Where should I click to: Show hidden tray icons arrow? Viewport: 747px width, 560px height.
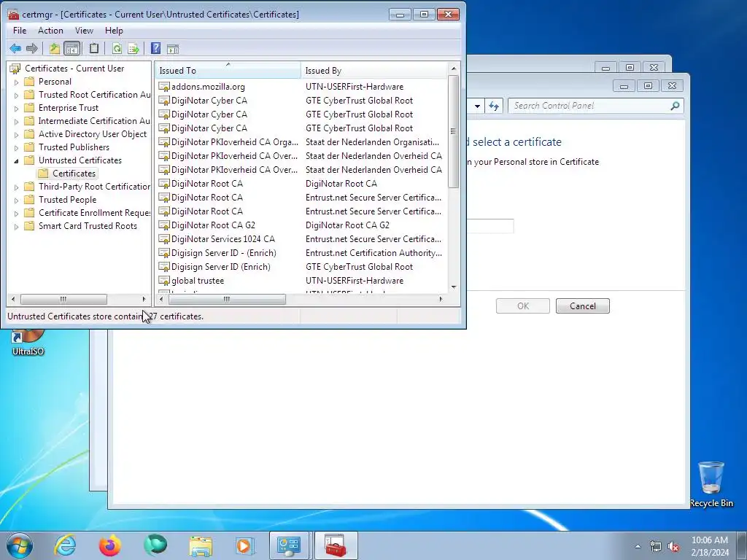coord(638,547)
